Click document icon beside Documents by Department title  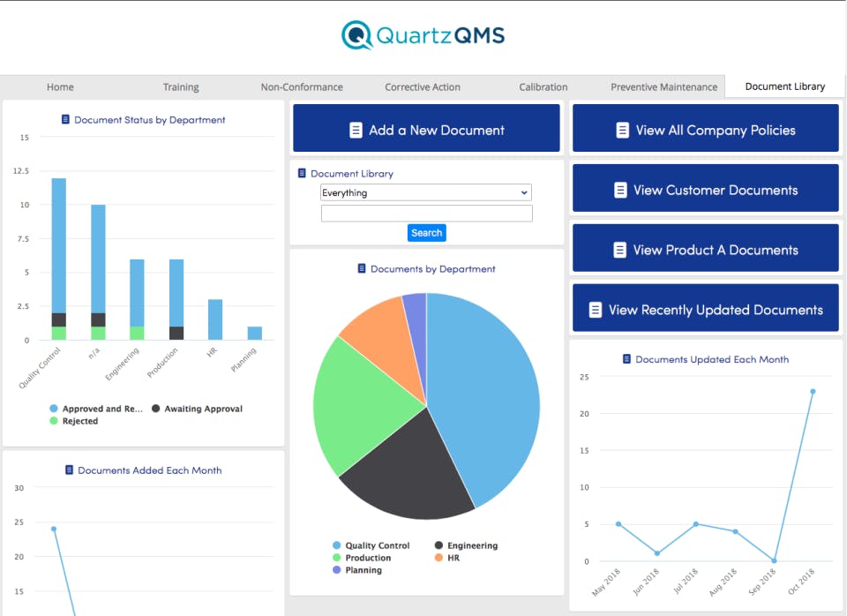(362, 268)
